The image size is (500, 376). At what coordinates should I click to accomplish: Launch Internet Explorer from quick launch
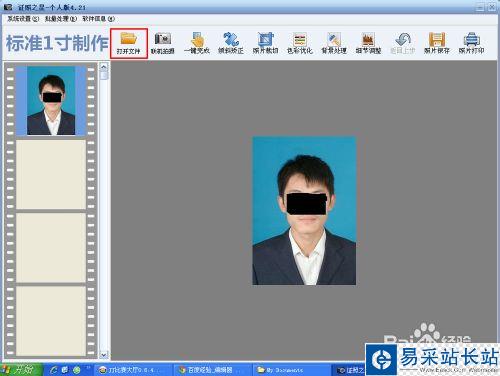[x=54, y=370]
